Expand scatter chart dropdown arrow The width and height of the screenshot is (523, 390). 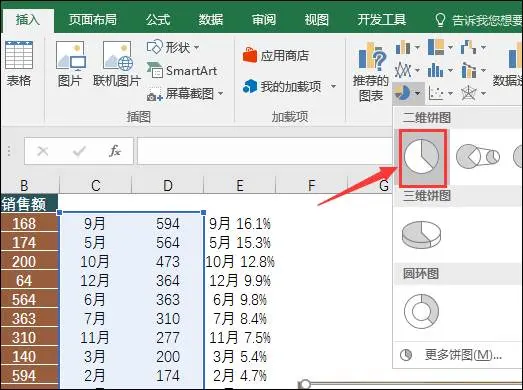click(450, 93)
